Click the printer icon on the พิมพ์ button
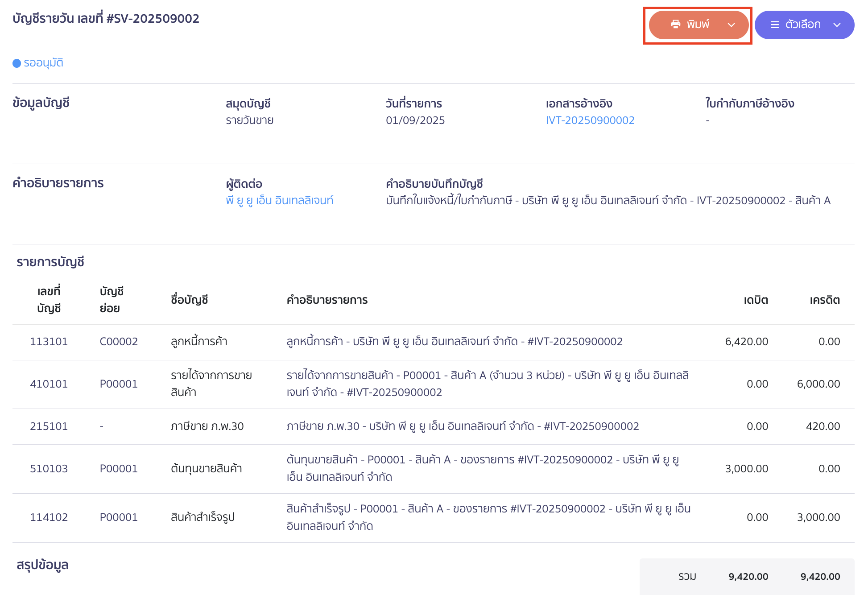868x603 pixels. [x=676, y=24]
